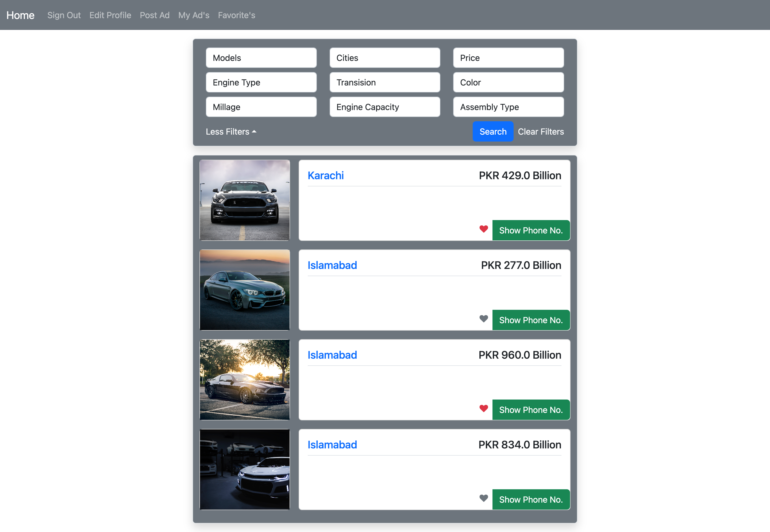Unfavorite the Karachi PKR 429.0 Billion listing heart
770x532 pixels.
483,229
